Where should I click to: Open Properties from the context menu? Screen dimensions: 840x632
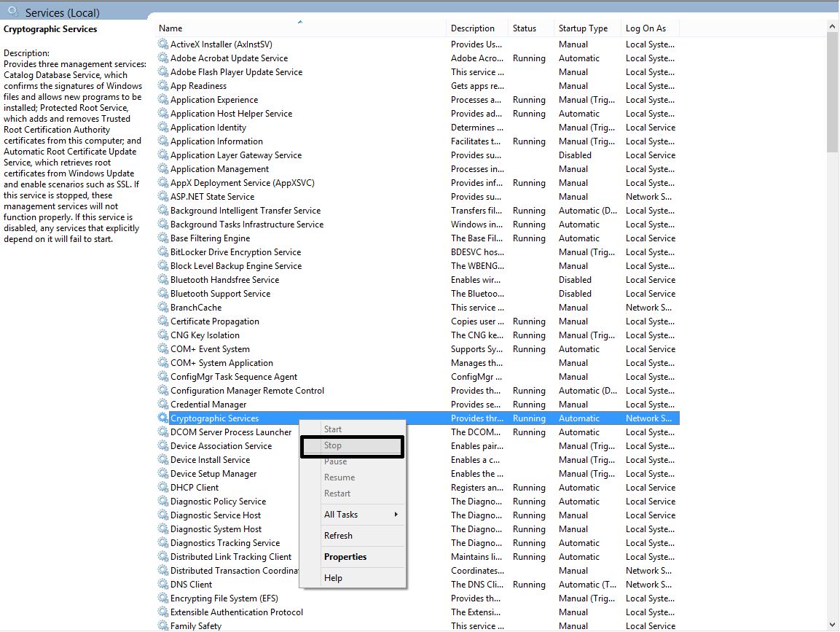point(353,557)
